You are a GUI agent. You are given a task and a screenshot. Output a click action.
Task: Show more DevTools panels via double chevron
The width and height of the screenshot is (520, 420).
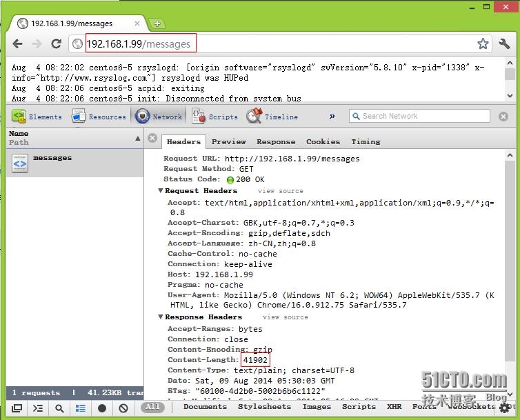[x=332, y=117]
